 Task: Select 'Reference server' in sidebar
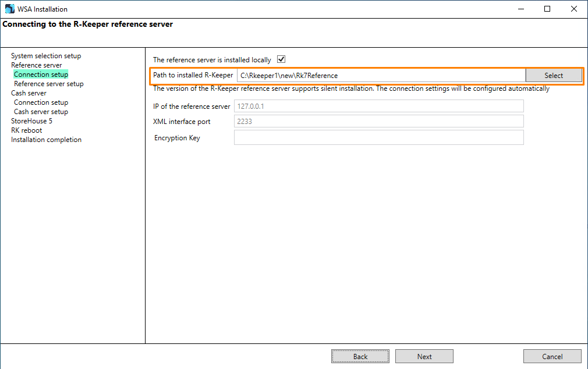pos(36,65)
